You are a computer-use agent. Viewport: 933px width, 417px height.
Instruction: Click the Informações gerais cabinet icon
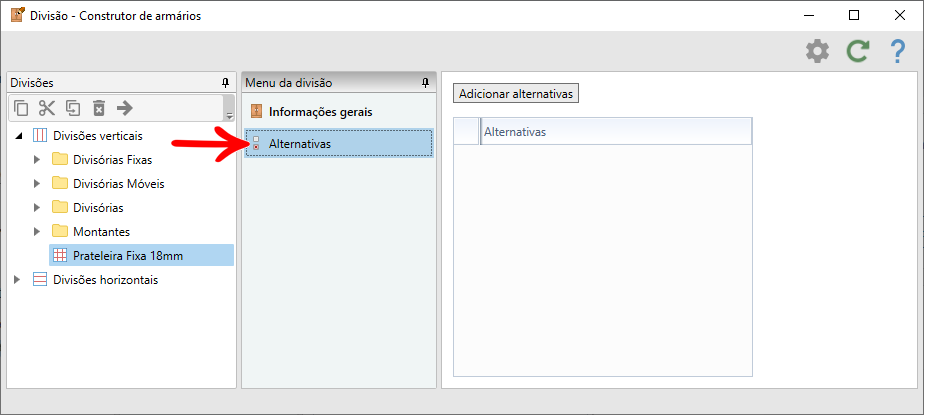click(256, 111)
